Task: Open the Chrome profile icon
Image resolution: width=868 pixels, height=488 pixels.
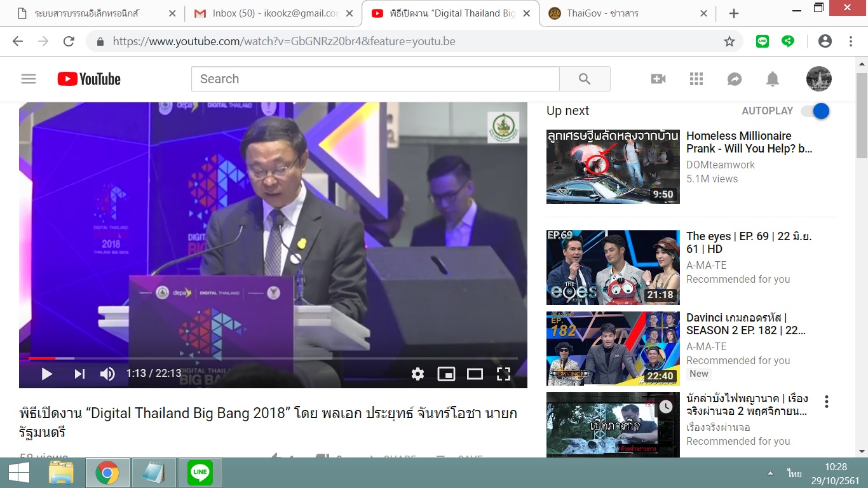Action: point(825,41)
